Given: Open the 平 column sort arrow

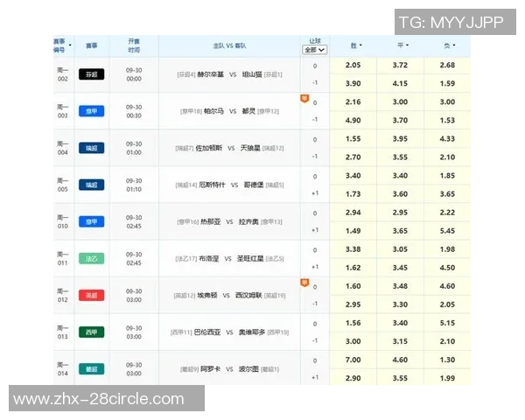Looking at the screenshot, I should [408, 45].
